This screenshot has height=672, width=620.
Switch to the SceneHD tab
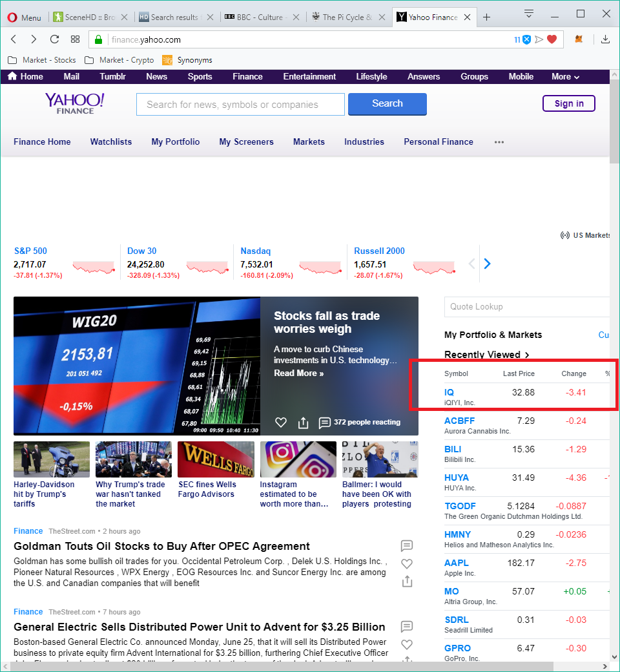pos(90,17)
